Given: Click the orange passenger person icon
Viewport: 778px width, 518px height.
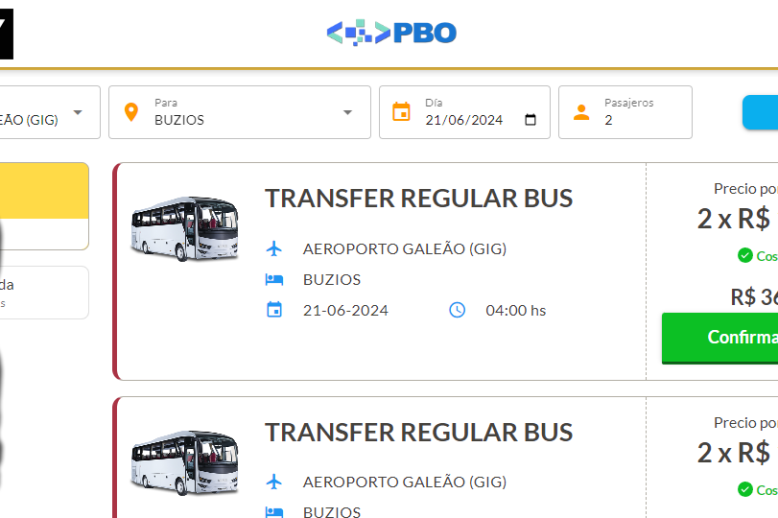Looking at the screenshot, I should 581,112.
